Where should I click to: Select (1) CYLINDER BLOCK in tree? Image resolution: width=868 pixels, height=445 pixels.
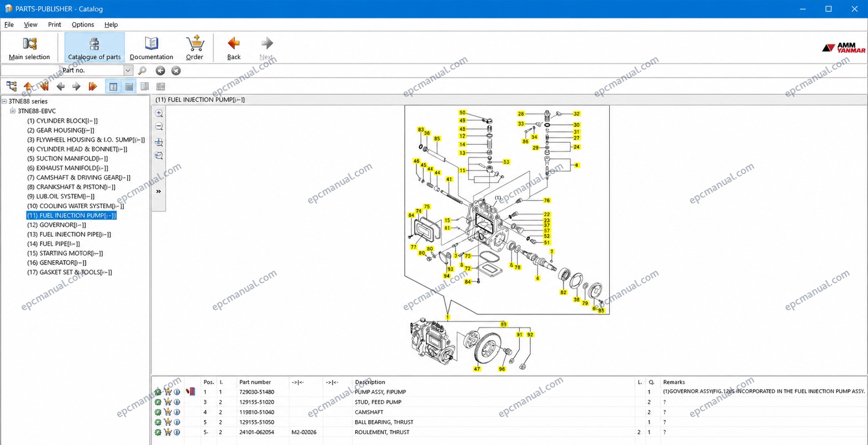click(62, 121)
